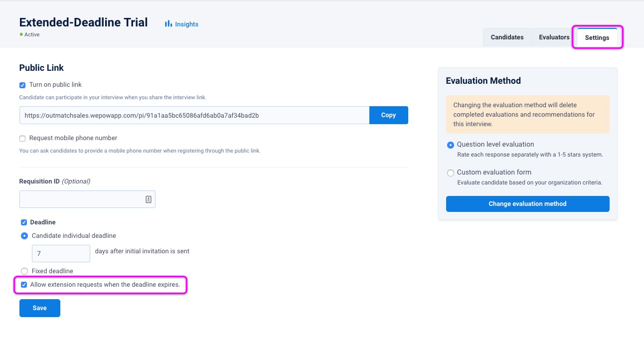Open the Settings tab
This screenshot has height=359, width=644.
(x=597, y=37)
